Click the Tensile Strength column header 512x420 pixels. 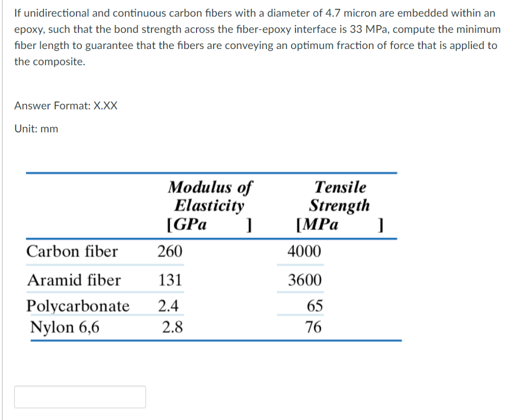[x=340, y=205]
